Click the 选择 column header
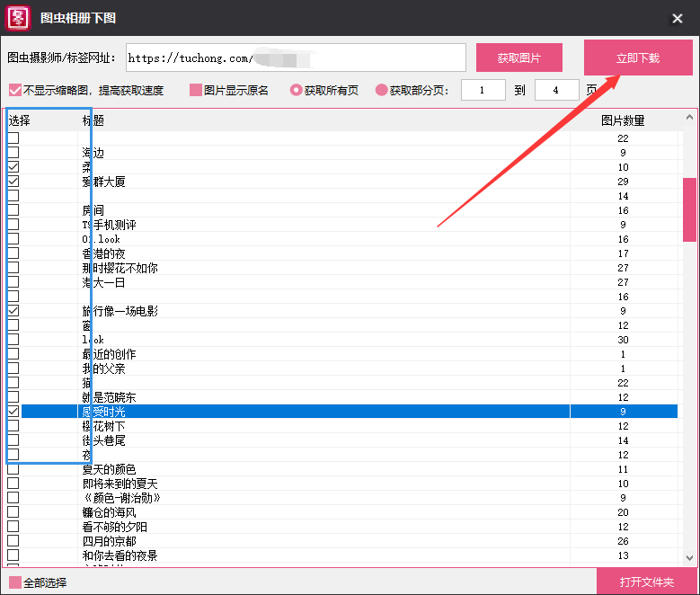The image size is (700, 595). (19, 120)
